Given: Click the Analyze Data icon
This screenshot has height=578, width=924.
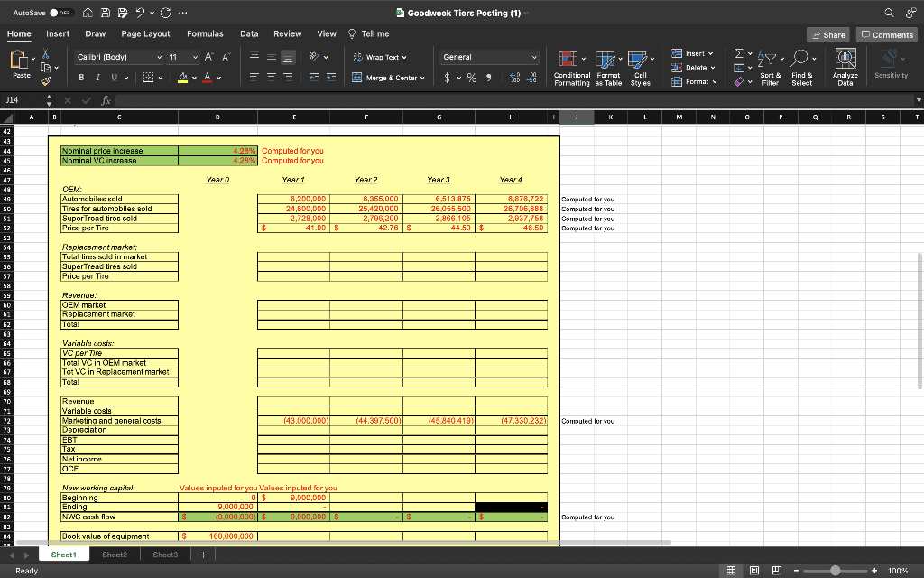Looking at the screenshot, I should pos(845,68).
